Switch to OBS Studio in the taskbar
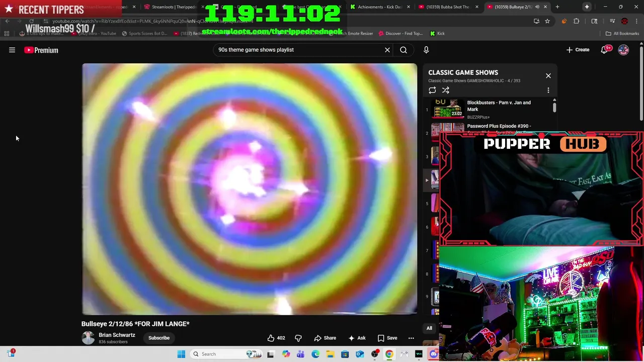This screenshot has height=362, width=644. (x=375, y=354)
